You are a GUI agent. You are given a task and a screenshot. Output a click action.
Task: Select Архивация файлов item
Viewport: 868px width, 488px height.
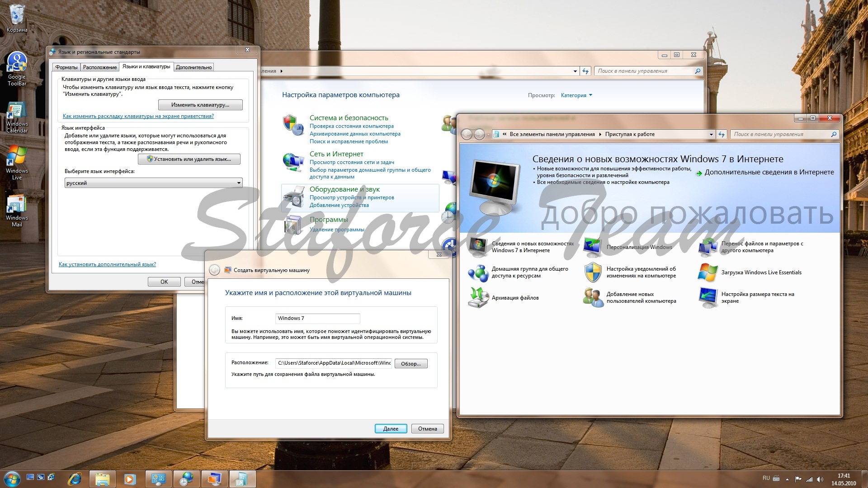516,298
